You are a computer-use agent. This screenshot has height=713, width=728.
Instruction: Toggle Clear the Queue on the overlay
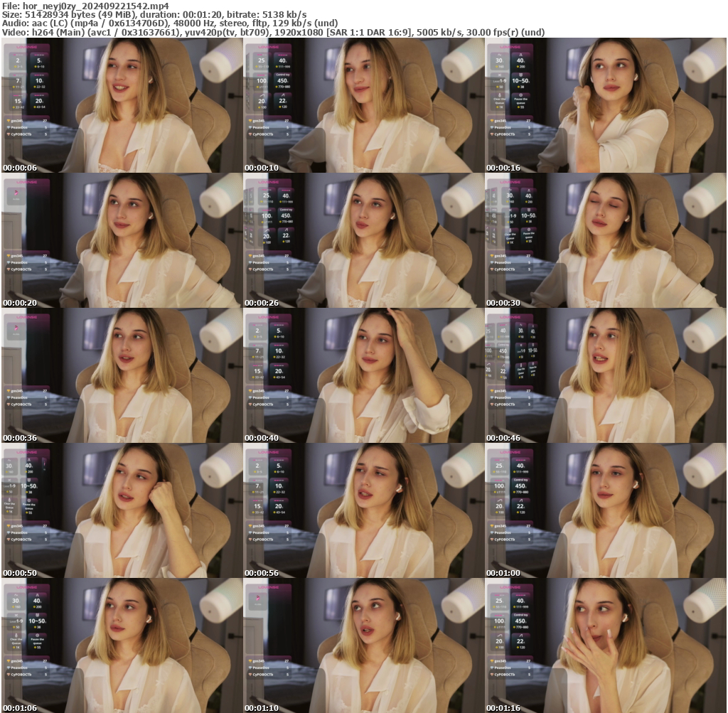[499, 100]
